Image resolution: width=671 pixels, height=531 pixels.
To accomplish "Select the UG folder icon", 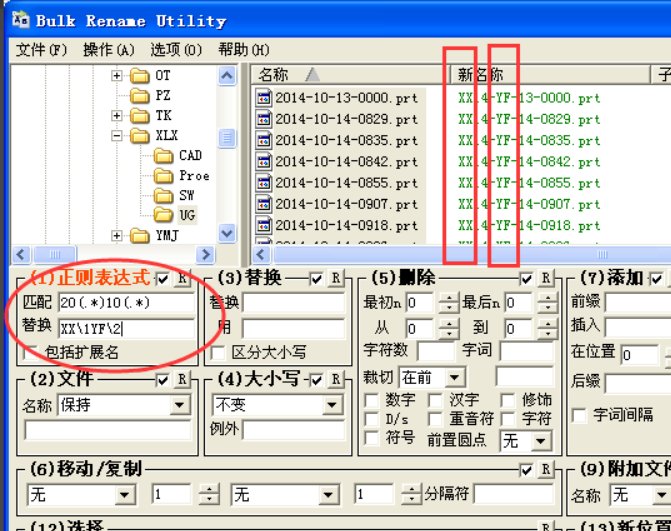I will (163, 215).
